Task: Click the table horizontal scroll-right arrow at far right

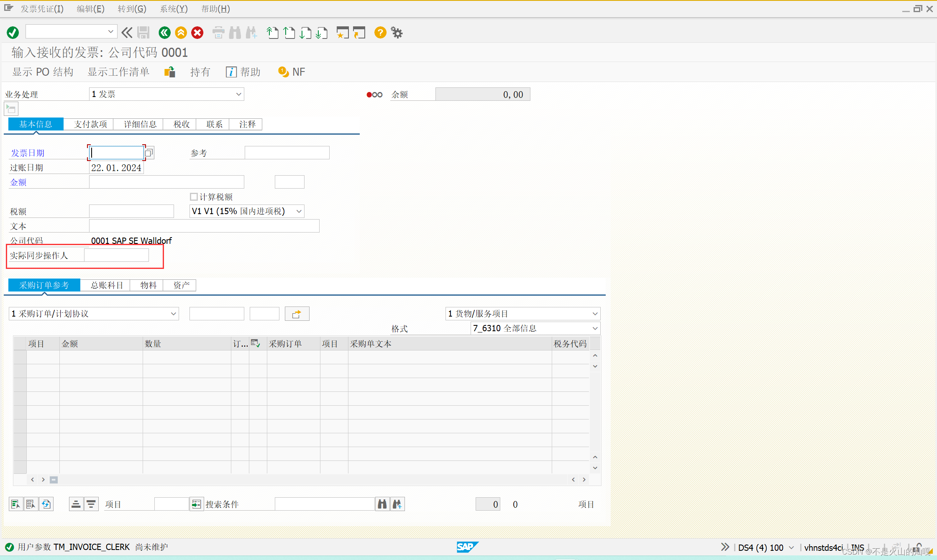Action: click(x=584, y=480)
